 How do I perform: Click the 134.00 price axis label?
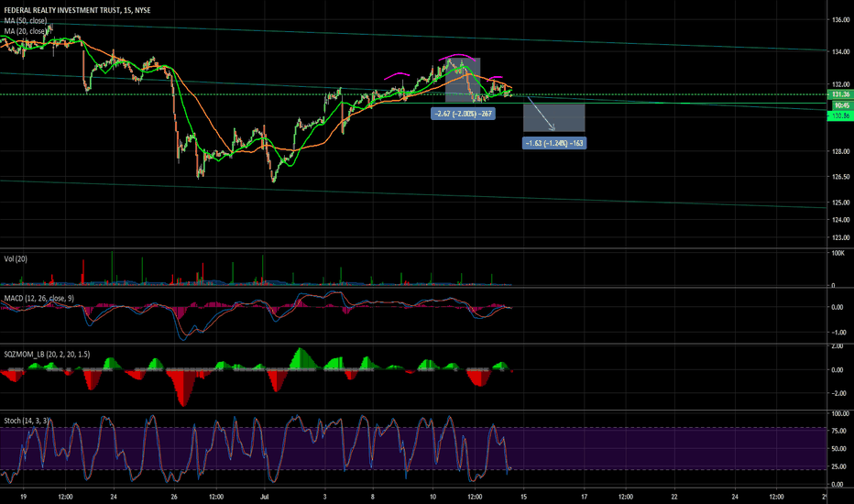tap(840, 51)
